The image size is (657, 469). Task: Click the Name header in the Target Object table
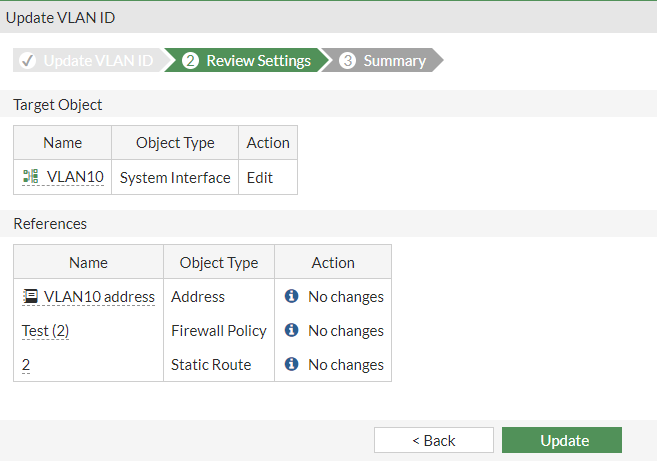(x=63, y=142)
